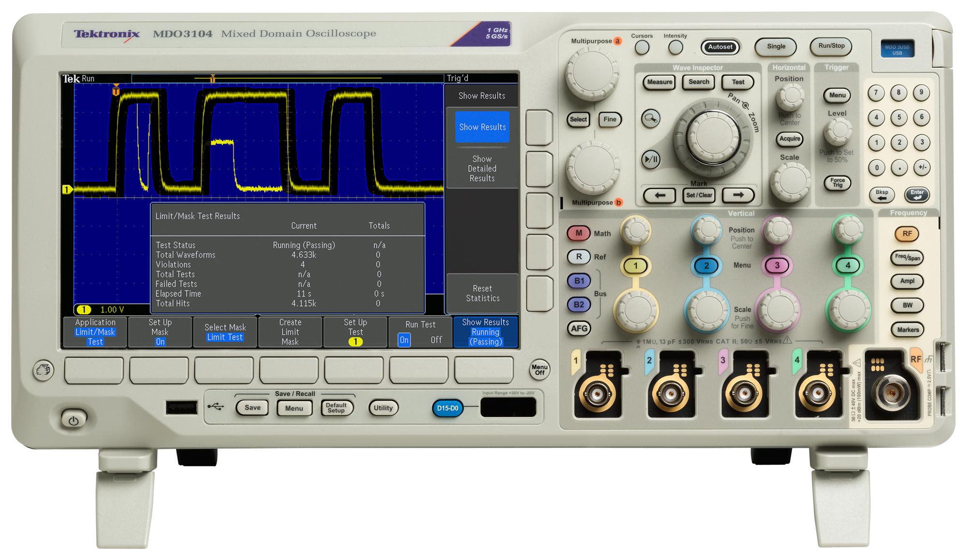Open the Utility button

[x=383, y=408]
